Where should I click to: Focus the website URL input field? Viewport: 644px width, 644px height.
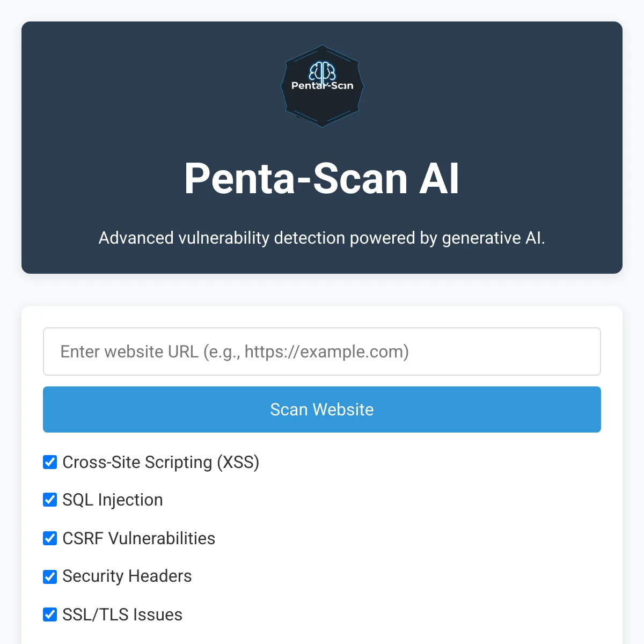click(x=322, y=352)
